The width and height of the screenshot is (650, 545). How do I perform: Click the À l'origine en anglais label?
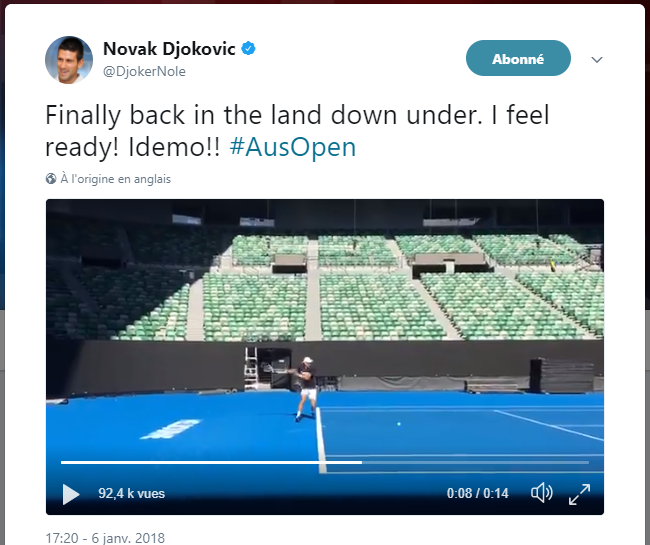[x=116, y=179]
